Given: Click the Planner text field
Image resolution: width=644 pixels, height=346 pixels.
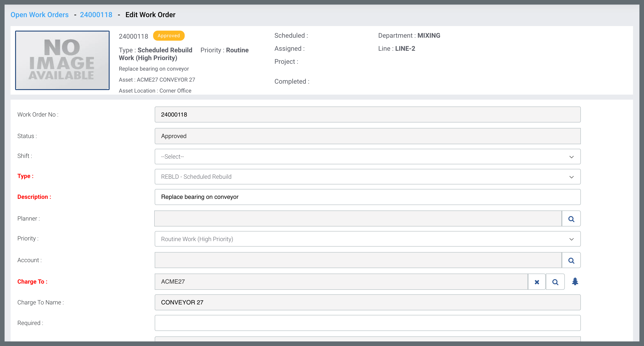Looking at the screenshot, I should 358,219.
